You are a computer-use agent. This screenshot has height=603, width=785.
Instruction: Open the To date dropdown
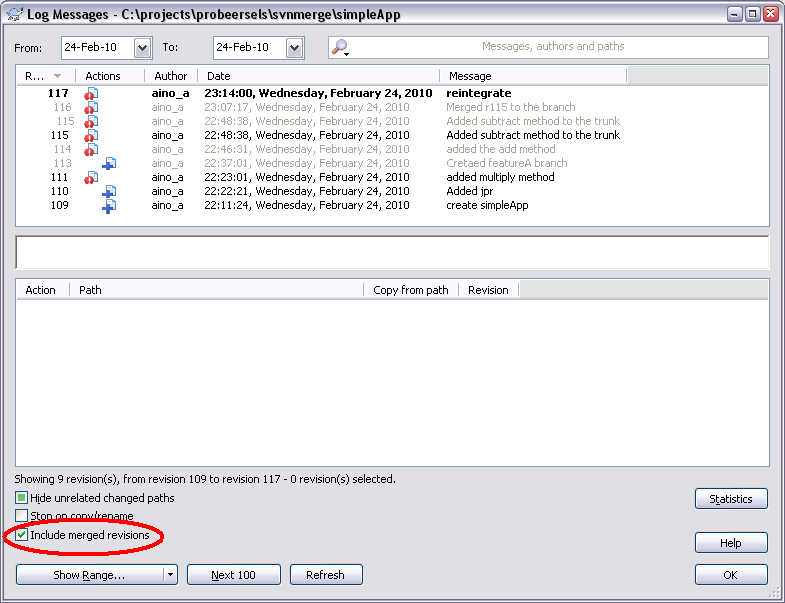pos(294,48)
